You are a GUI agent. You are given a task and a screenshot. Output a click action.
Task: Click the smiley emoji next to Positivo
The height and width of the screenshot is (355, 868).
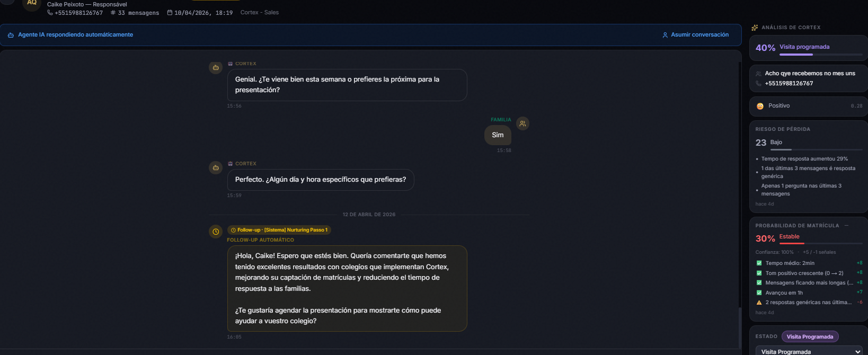click(760, 106)
